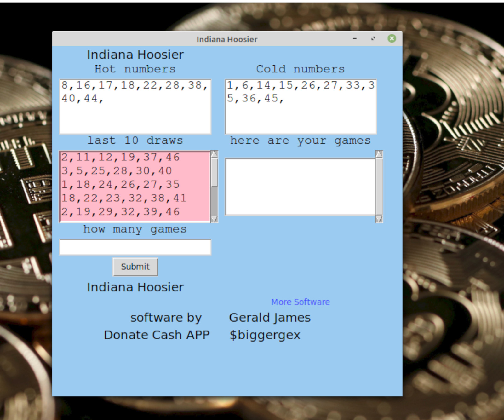
Task: Click the last 10 draws scrollbar up arrow
Action: coord(214,154)
